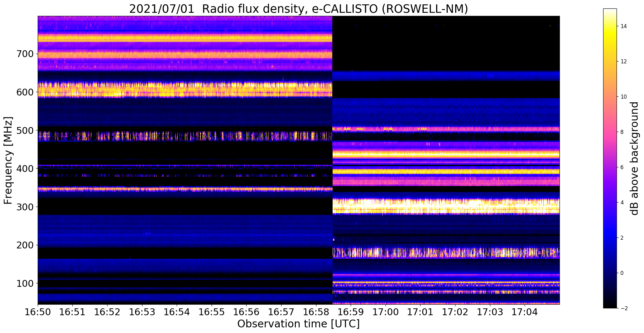Click the colorbar tick value 6
This screenshot has width=644, height=333.
[622, 167]
